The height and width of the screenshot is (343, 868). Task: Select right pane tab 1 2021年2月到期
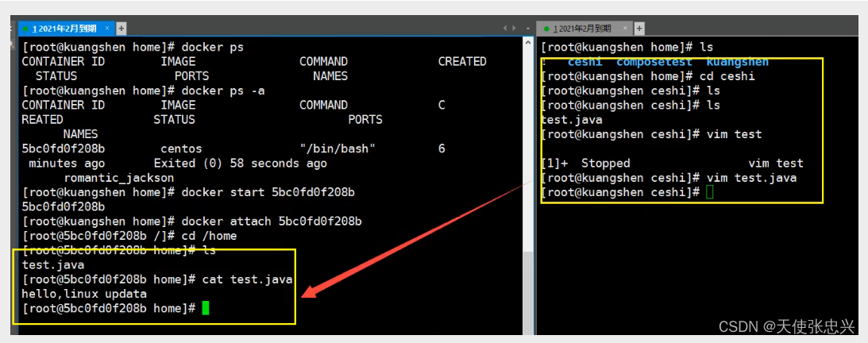coord(585,29)
